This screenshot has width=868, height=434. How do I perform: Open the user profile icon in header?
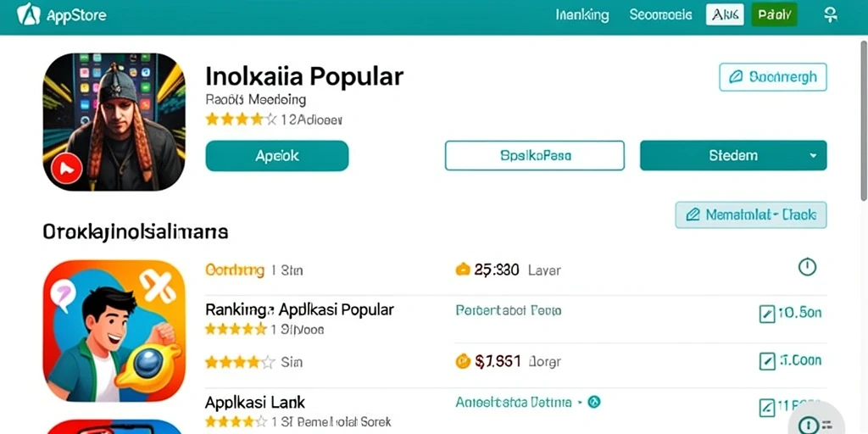point(831,15)
